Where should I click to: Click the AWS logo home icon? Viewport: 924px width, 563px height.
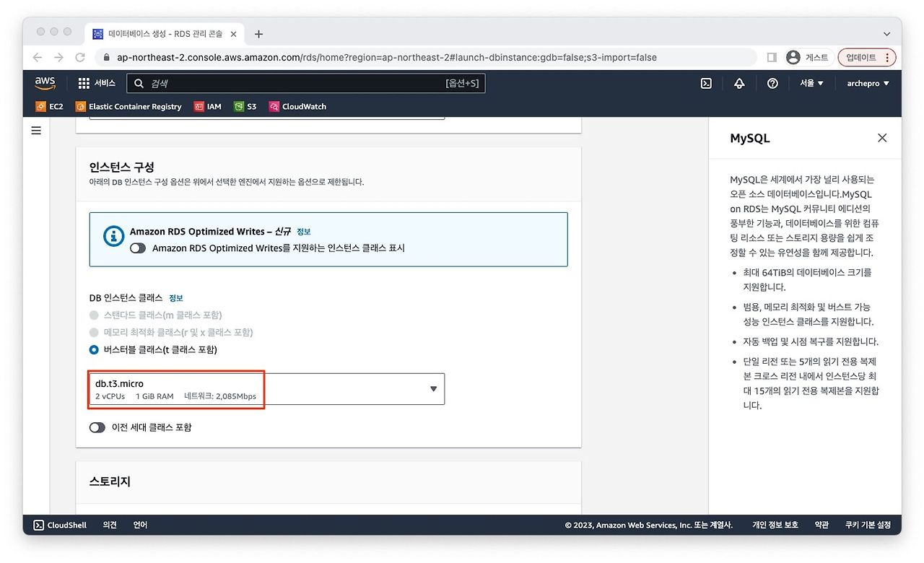[x=45, y=84]
